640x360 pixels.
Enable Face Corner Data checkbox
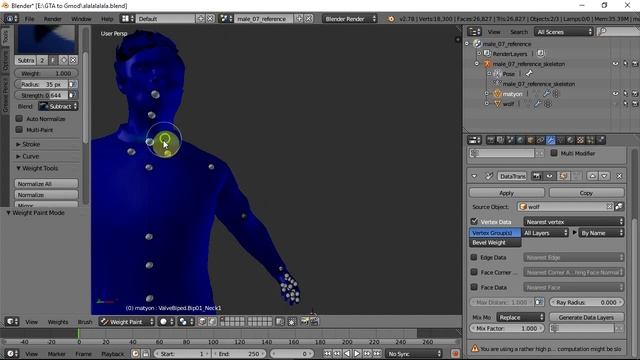[474, 272]
